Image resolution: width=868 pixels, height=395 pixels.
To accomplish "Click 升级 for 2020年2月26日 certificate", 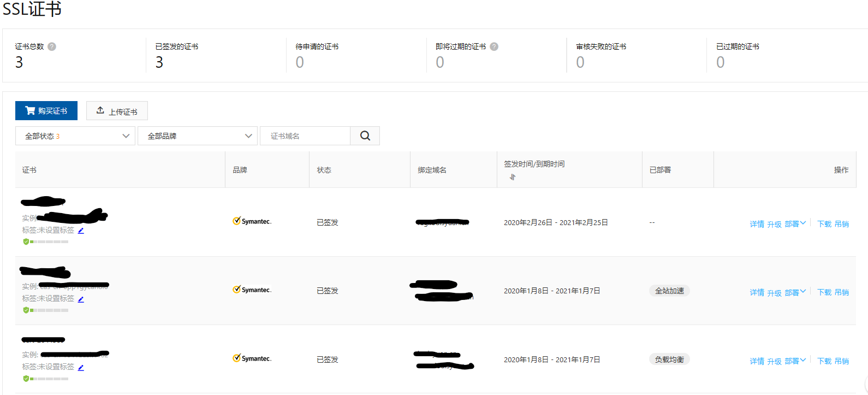I will (774, 224).
